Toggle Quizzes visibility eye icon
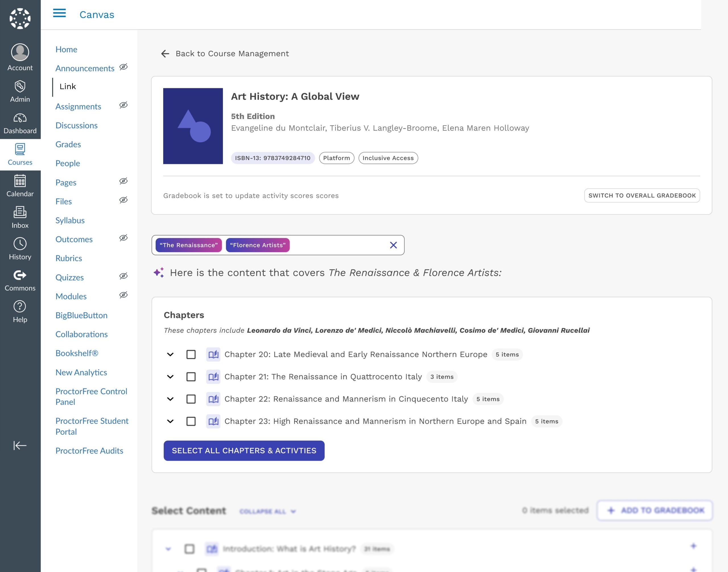728x572 pixels. (x=123, y=276)
